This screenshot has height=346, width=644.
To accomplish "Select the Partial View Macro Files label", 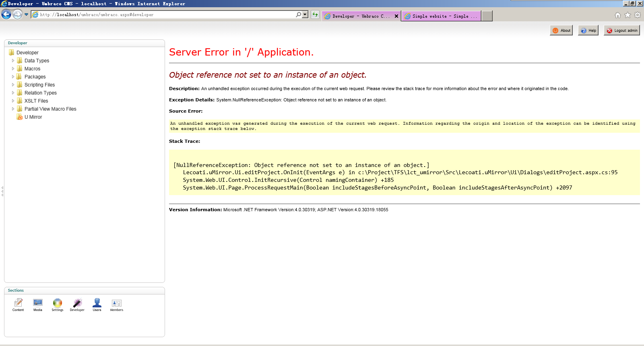I will (x=50, y=109).
